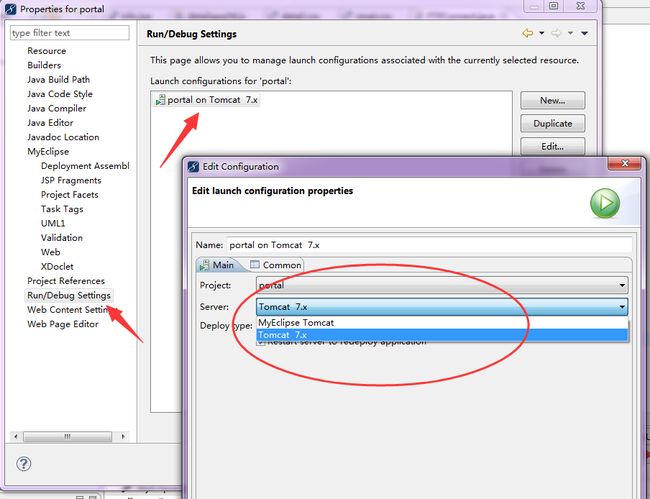Screen dimensions: 650x499
Task: Select Builders in the properties tree
Action: [44, 65]
